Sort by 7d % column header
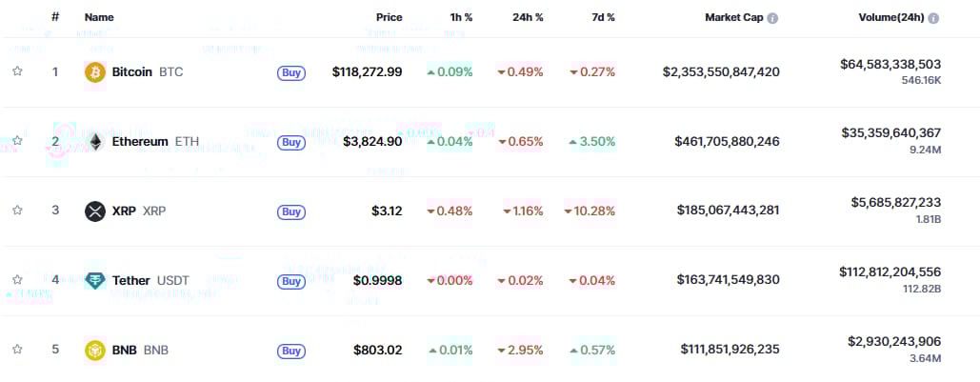980x382 pixels. click(602, 17)
